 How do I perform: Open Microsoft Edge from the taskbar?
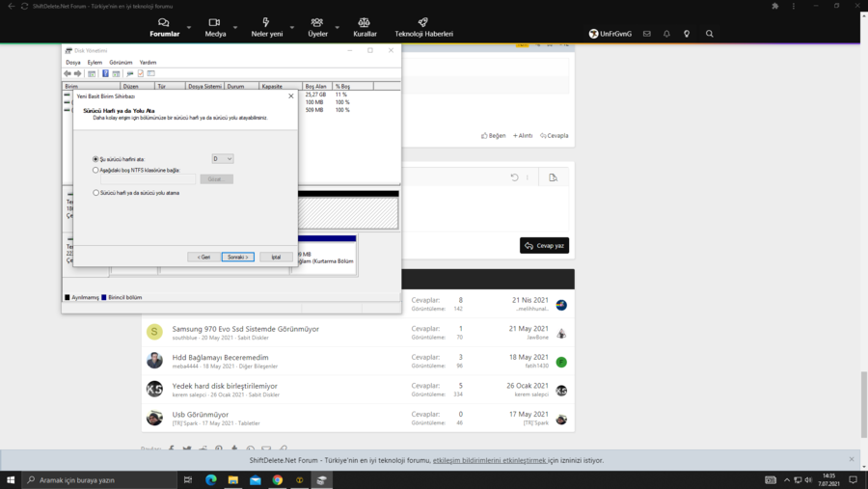pos(211,480)
